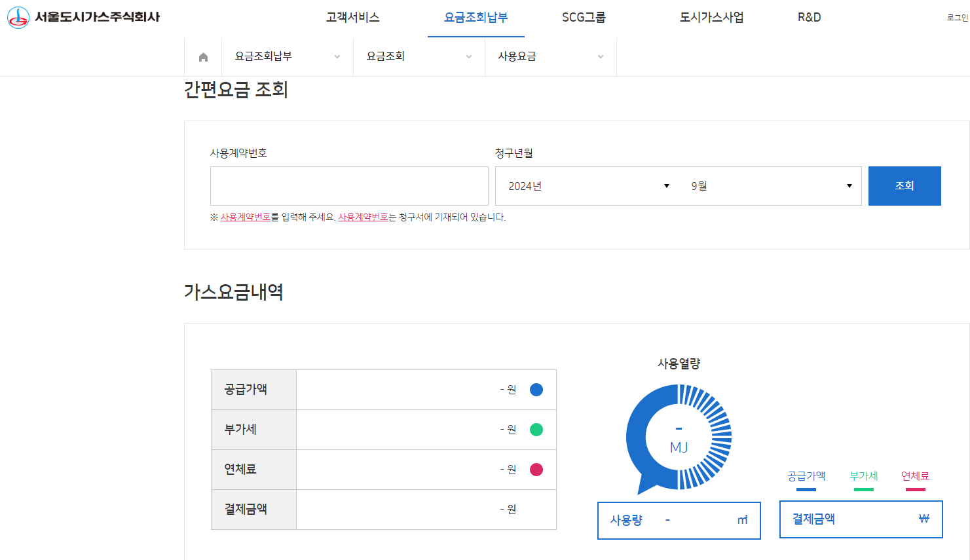Switch to the SCG그룹 menu
Viewport: 970px width, 560px height.
[x=582, y=18]
